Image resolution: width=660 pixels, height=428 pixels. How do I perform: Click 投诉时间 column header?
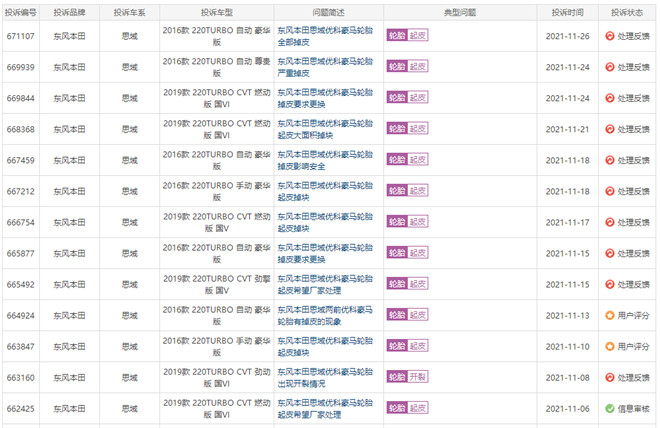click(x=567, y=13)
